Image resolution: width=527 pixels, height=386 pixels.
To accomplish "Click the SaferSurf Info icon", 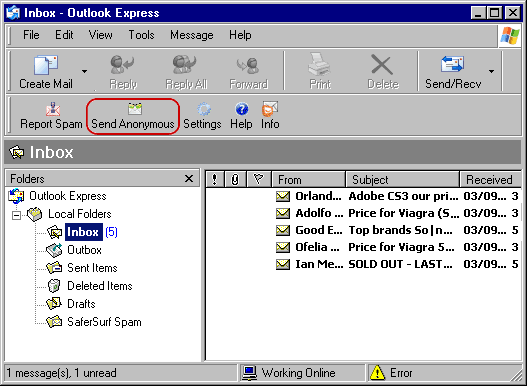I will click(x=270, y=109).
